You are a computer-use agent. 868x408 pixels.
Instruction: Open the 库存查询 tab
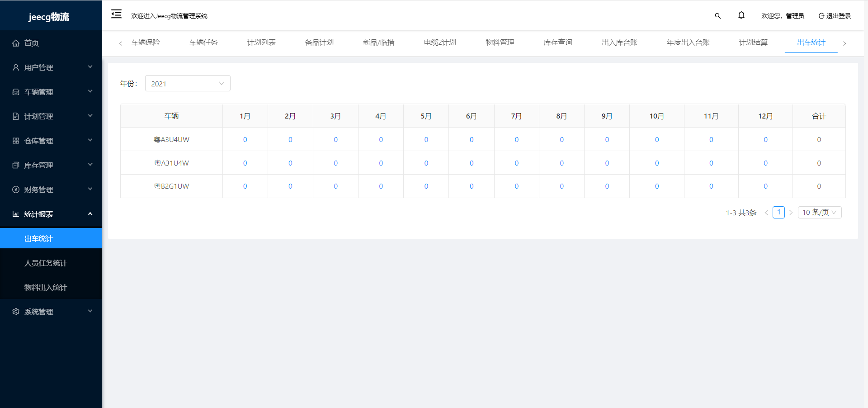point(558,43)
